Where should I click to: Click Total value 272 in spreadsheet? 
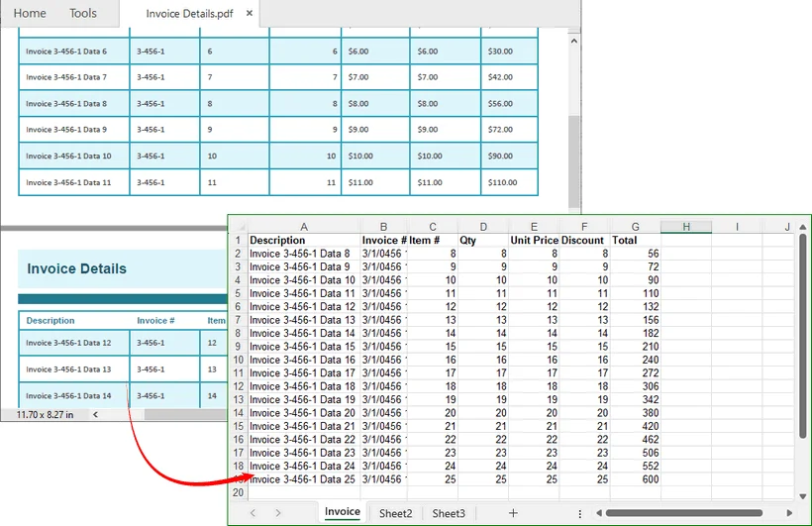tap(636, 373)
